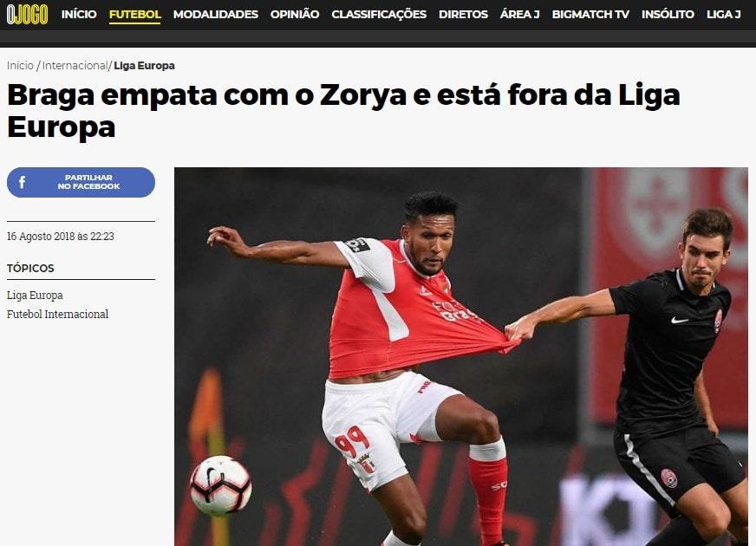Click the Facebook f icon
756x546 pixels.
(x=22, y=182)
